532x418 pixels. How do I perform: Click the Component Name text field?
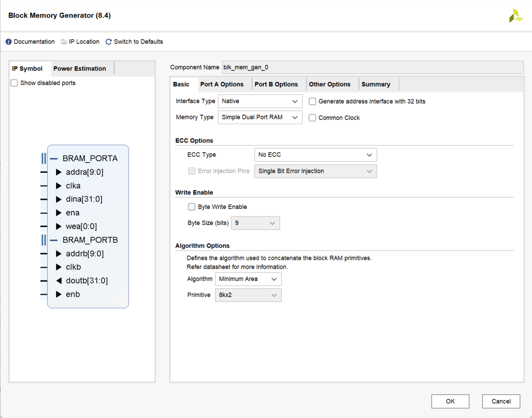(372, 67)
